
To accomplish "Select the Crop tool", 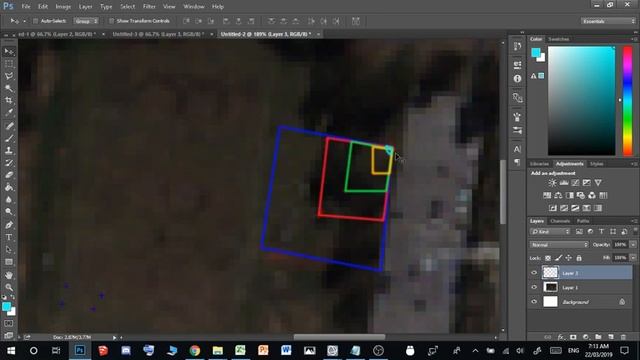I will 9,100.
